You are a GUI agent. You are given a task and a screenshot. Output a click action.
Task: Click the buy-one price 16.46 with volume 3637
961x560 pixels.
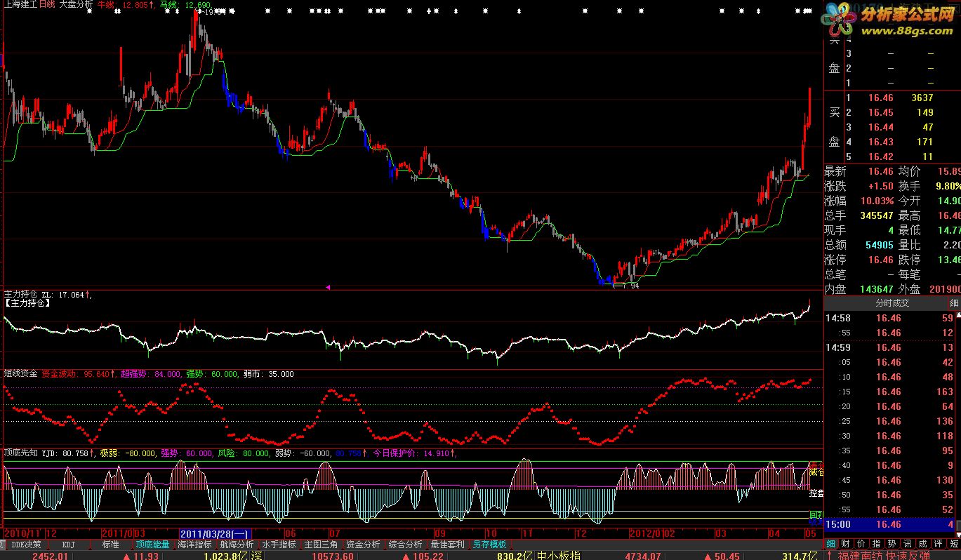(881, 98)
